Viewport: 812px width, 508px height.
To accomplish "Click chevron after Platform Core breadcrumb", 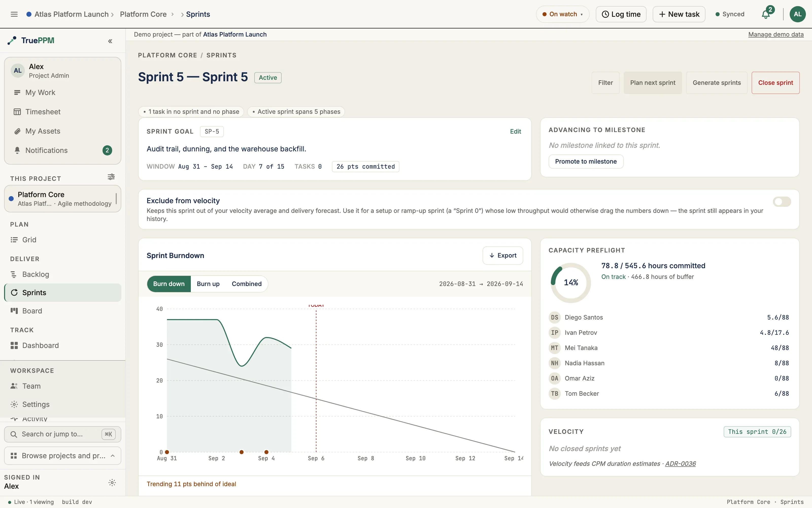I will point(173,14).
